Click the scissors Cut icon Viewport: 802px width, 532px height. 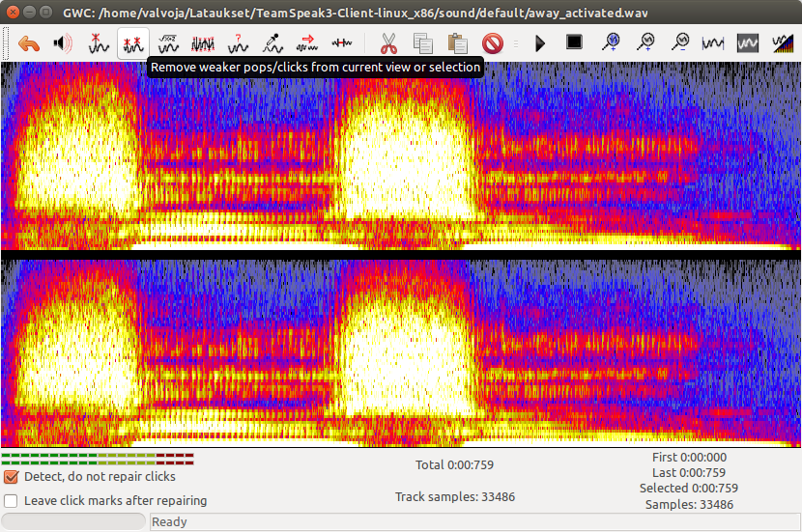coord(388,43)
